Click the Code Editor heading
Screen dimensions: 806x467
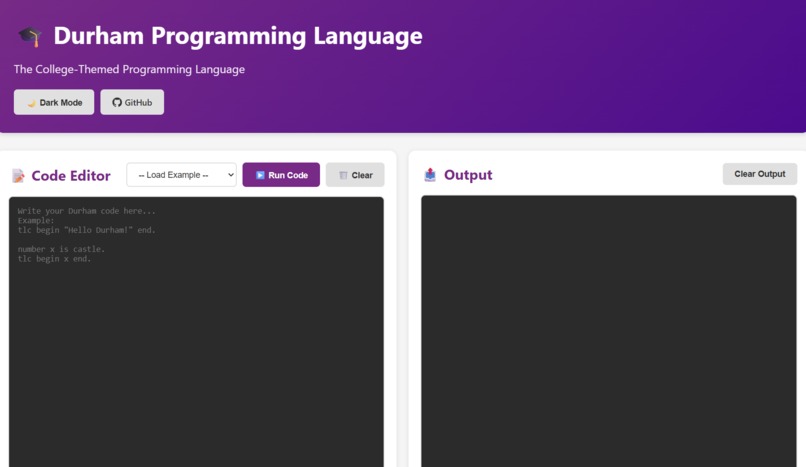coord(71,176)
